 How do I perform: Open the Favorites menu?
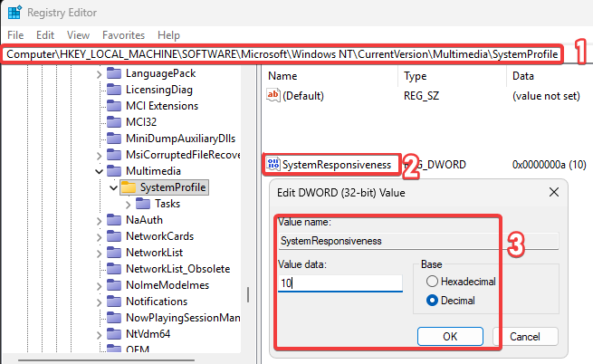pyautogui.click(x=123, y=35)
